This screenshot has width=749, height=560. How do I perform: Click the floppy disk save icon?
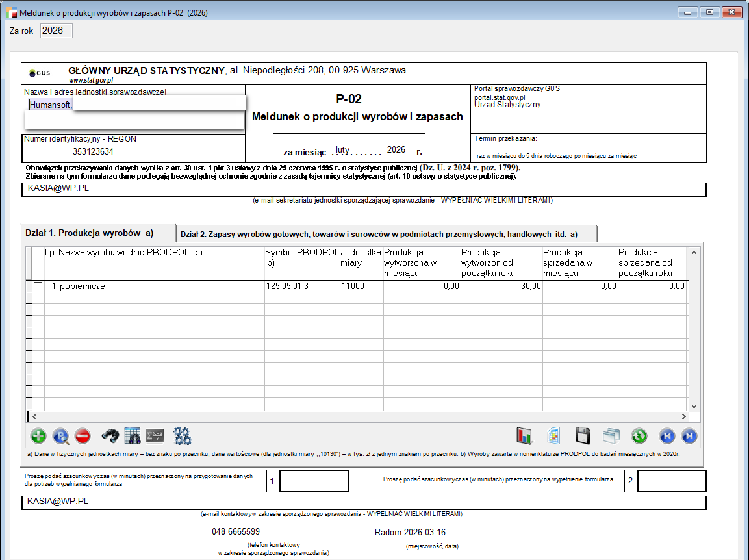583,436
